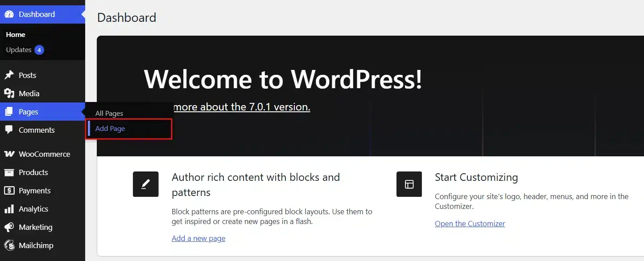Image resolution: width=644 pixels, height=261 pixels.
Task: Click the Dashboard gauge icon
Action: tap(9, 14)
